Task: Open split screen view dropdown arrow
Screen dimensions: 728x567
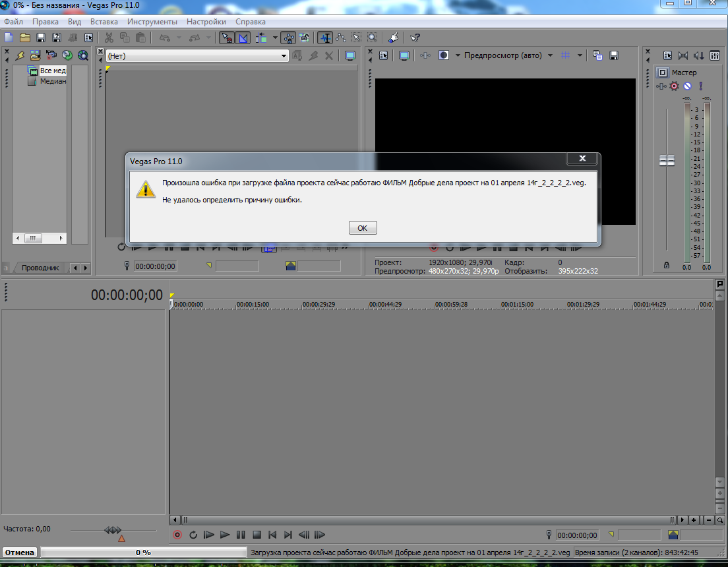Action: tap(458, 55)
